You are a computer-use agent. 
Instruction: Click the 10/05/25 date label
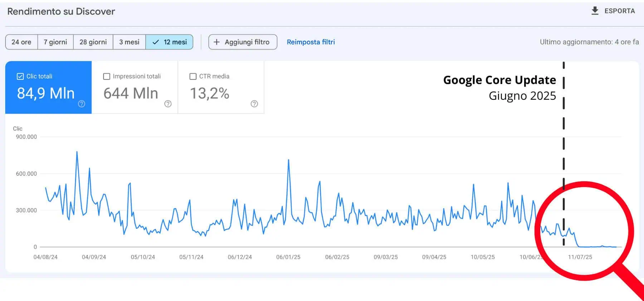coord(483,257)
